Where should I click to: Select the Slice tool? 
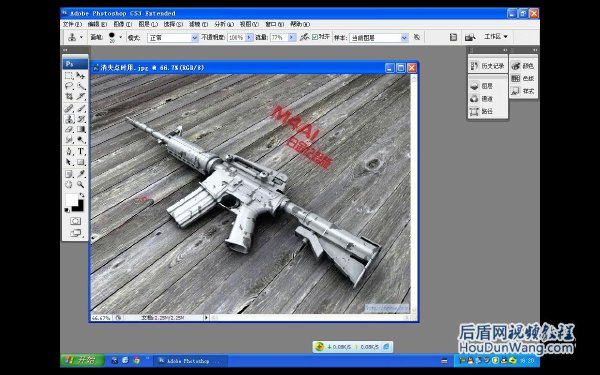coord(81,96)
